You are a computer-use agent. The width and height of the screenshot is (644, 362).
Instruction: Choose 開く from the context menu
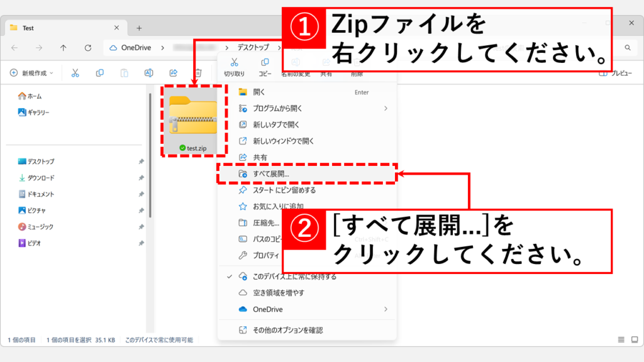(x=307, y=92)
